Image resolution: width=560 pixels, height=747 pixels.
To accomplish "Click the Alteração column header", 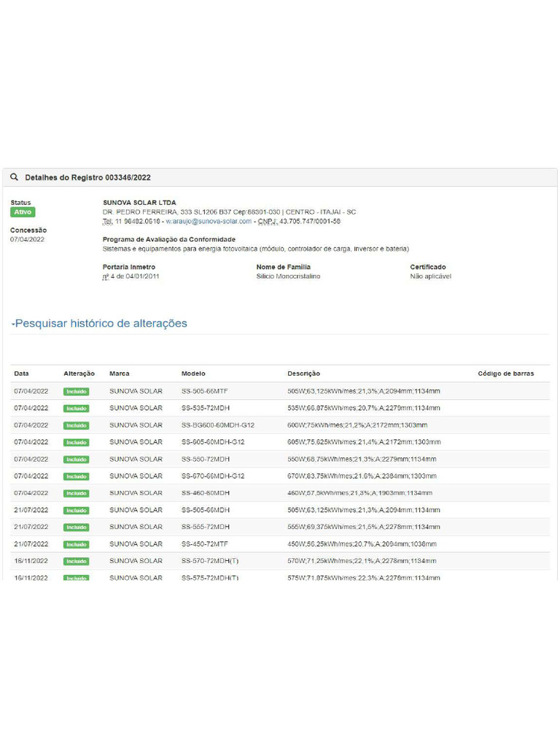I will [x=79, y=373].
